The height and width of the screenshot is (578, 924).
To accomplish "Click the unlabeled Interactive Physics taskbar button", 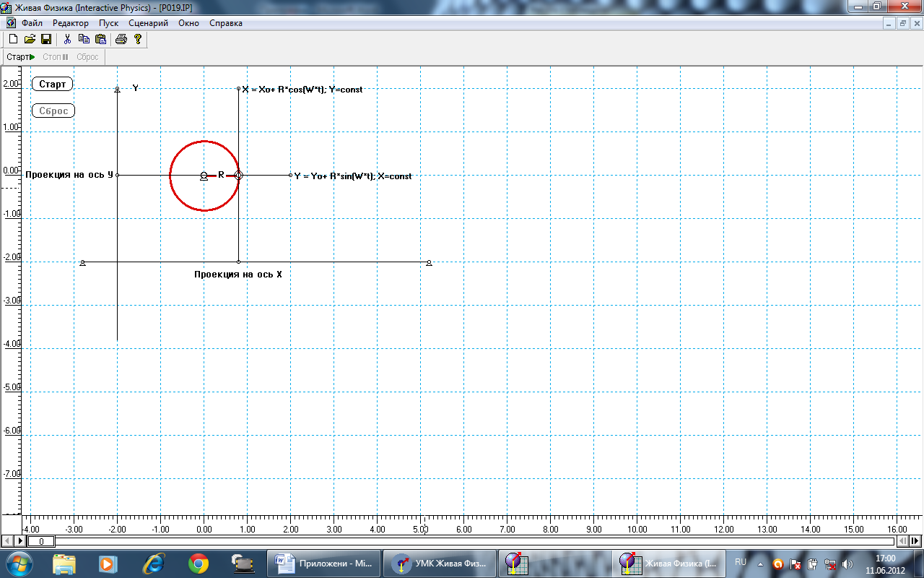I will point(554,563).
